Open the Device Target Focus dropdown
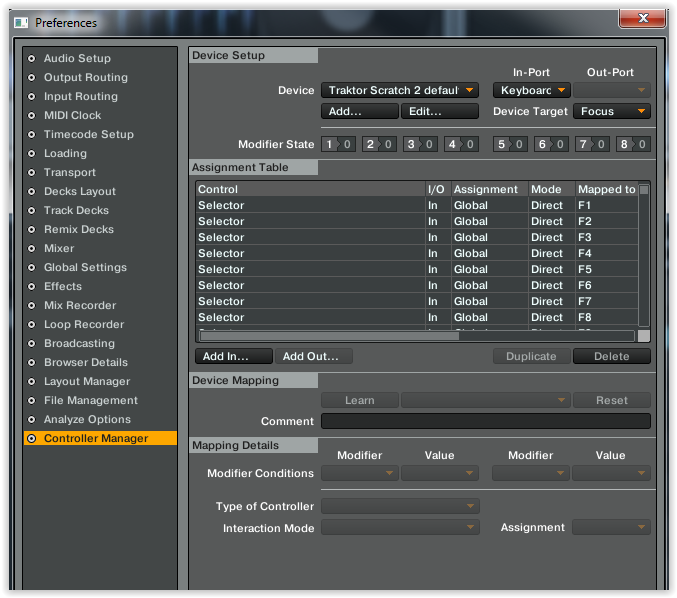Screen dimensions: 677x598 [611, 112]
